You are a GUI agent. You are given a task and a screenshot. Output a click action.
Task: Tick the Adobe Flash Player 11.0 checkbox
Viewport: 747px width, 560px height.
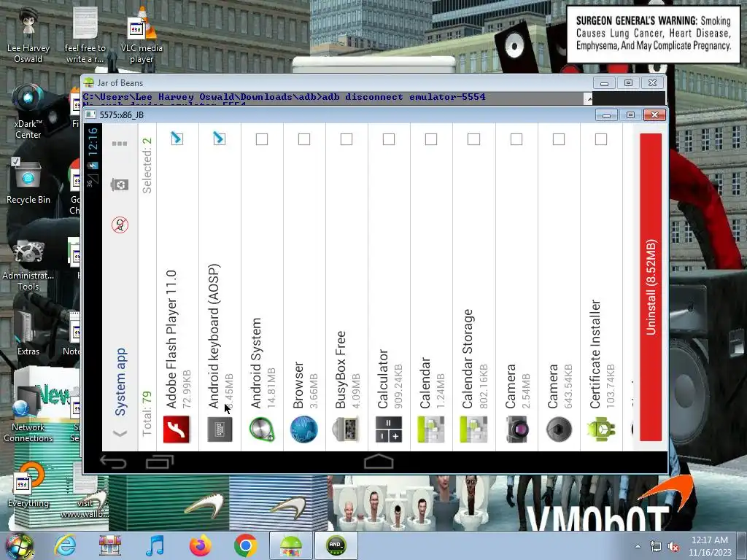pos(177,139)
